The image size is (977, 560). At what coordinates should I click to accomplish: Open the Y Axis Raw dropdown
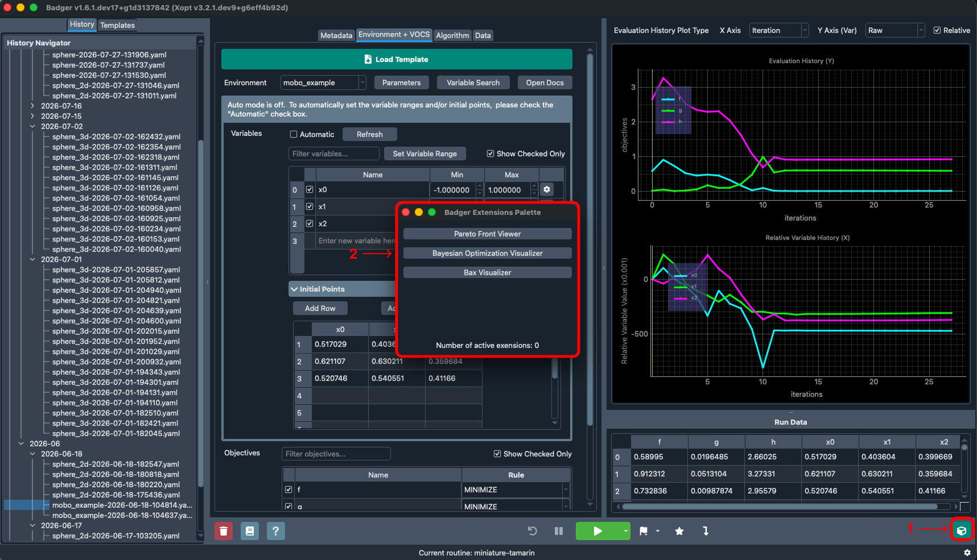[x=895, y=30]
